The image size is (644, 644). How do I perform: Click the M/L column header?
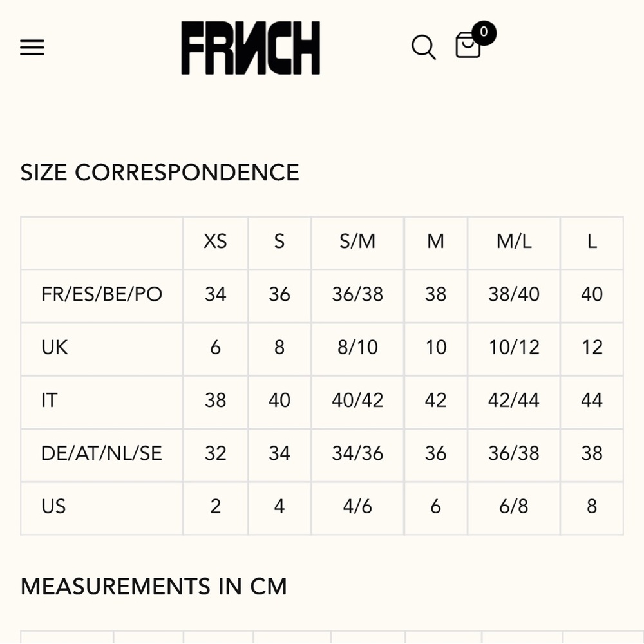514,241
